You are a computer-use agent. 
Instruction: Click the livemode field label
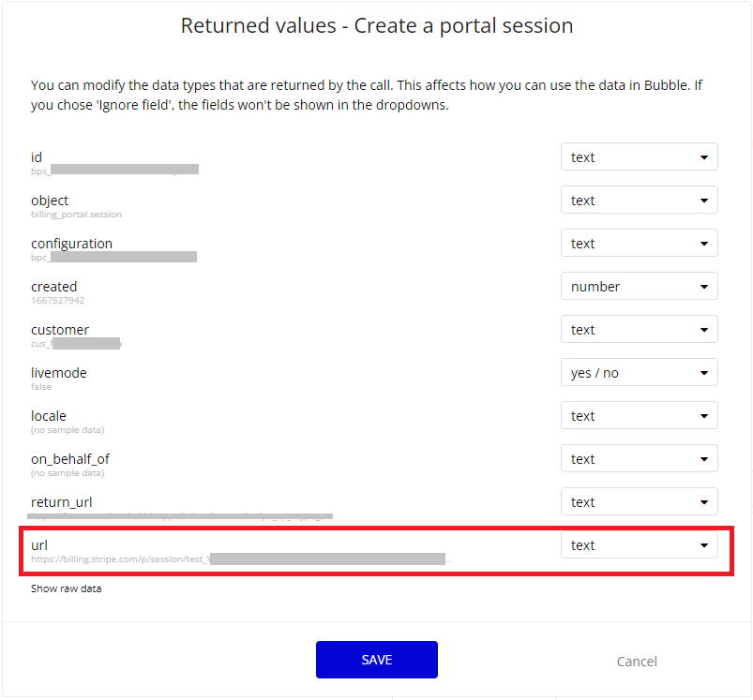[x=58, y=372]
